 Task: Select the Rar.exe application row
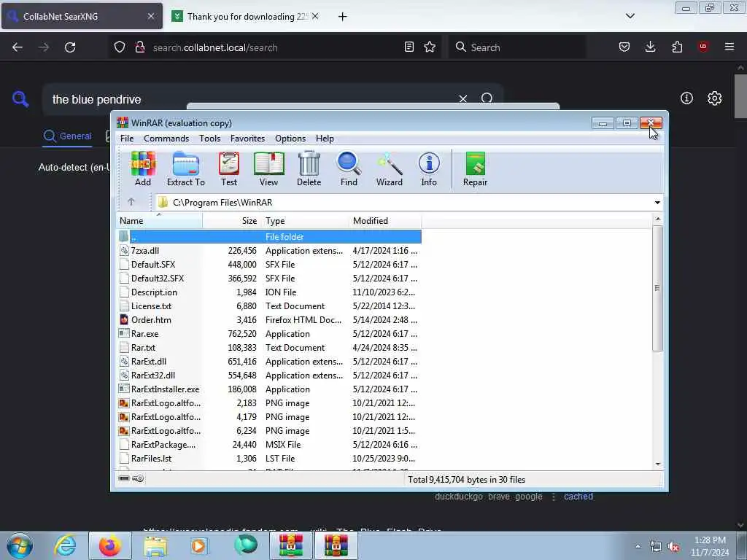click(269, 333)
